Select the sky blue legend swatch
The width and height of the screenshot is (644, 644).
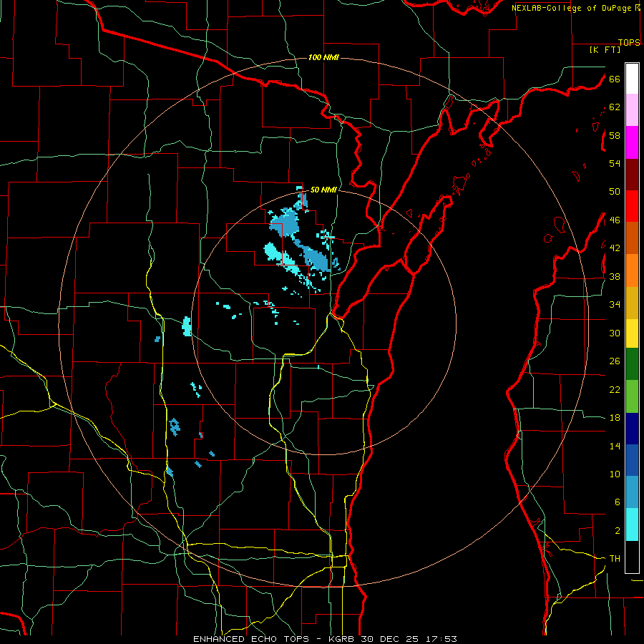[x=632, y=492]
